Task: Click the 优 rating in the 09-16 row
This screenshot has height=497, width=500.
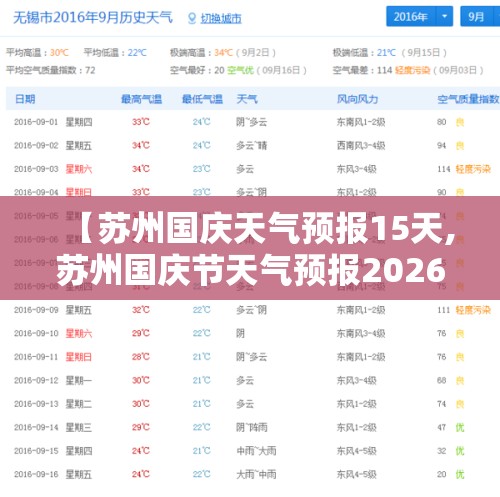Action: click(460, 474)
